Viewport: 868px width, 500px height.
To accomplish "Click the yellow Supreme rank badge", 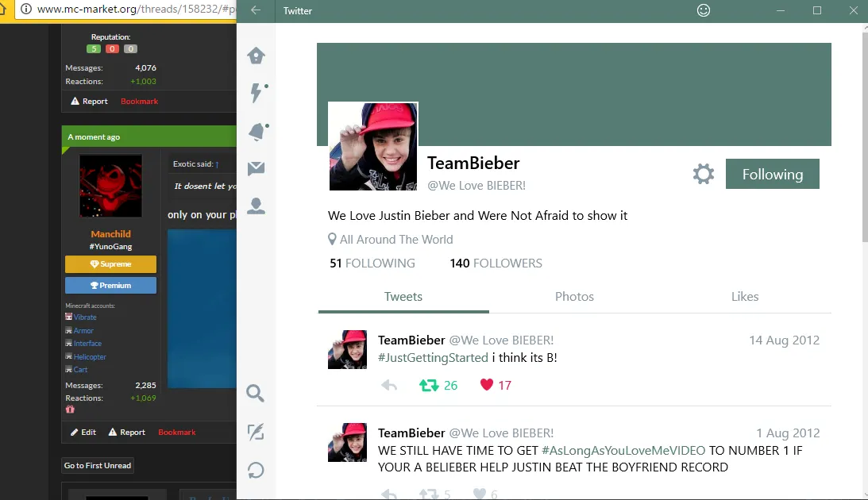I will 110,263.
